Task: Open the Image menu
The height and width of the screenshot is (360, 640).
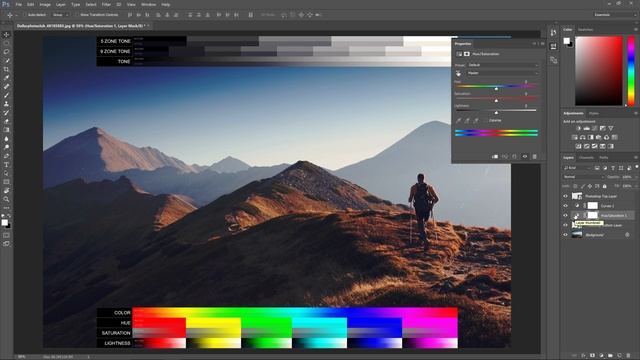Action: pyautogui.click(x=45, y=4)
